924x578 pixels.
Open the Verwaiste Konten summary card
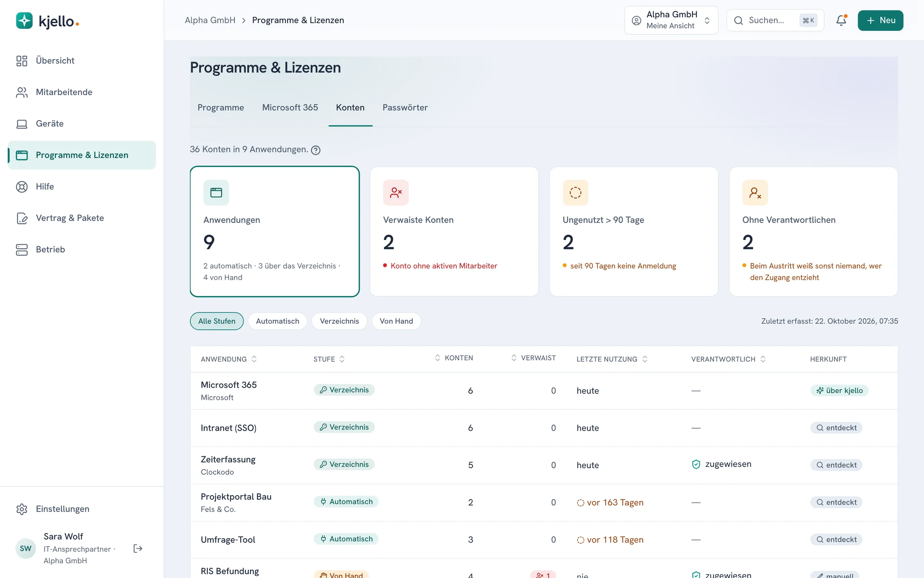coord(454,232)
